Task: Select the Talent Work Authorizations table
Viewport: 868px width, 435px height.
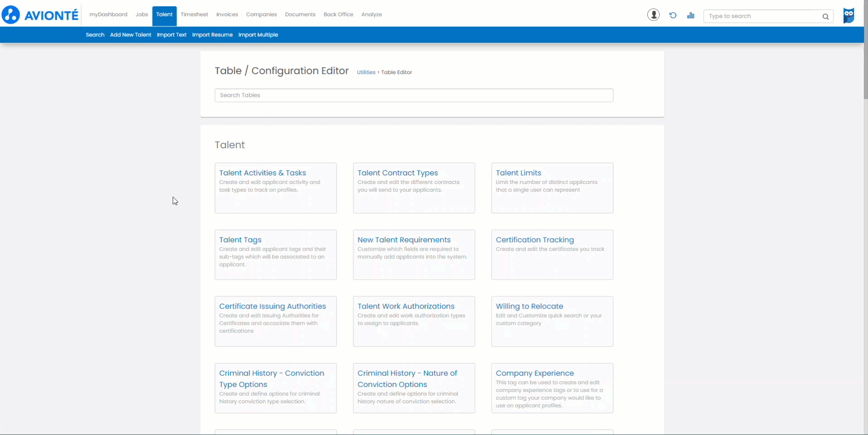Action: pyautogui.click(x=405, y=306)
